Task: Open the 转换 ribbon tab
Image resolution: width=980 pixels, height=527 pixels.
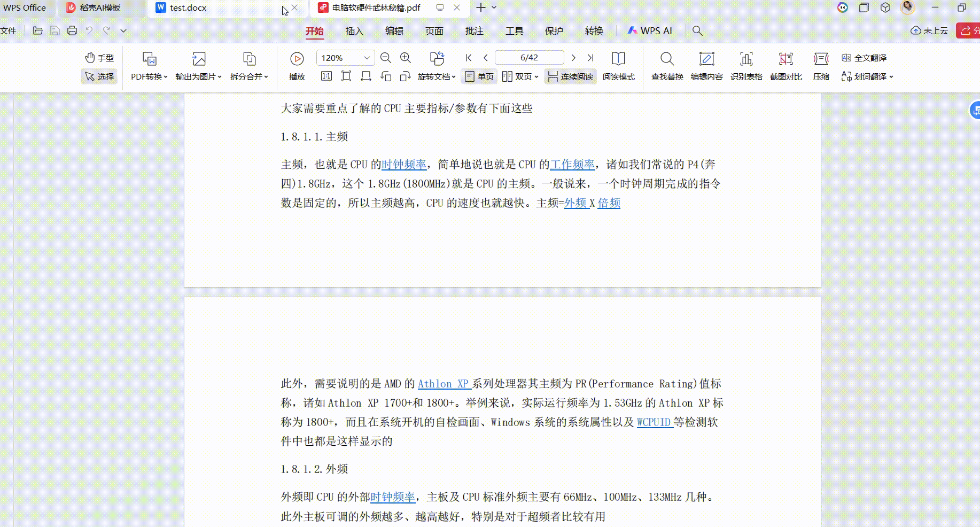Action: pyautogui.click(x=594, y=31)
